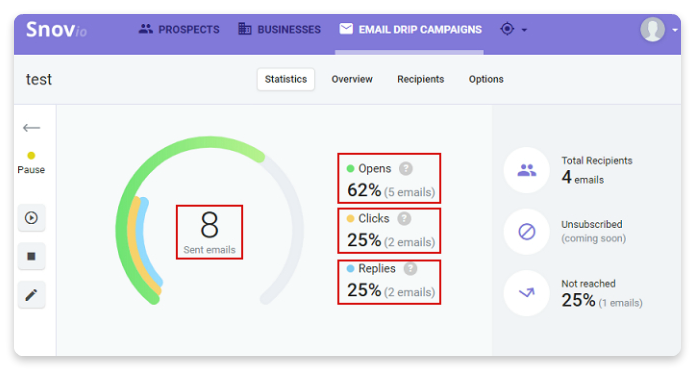The image size is (695, 370).
Task: Click the Snov.io logo
Action: (56, 30)
